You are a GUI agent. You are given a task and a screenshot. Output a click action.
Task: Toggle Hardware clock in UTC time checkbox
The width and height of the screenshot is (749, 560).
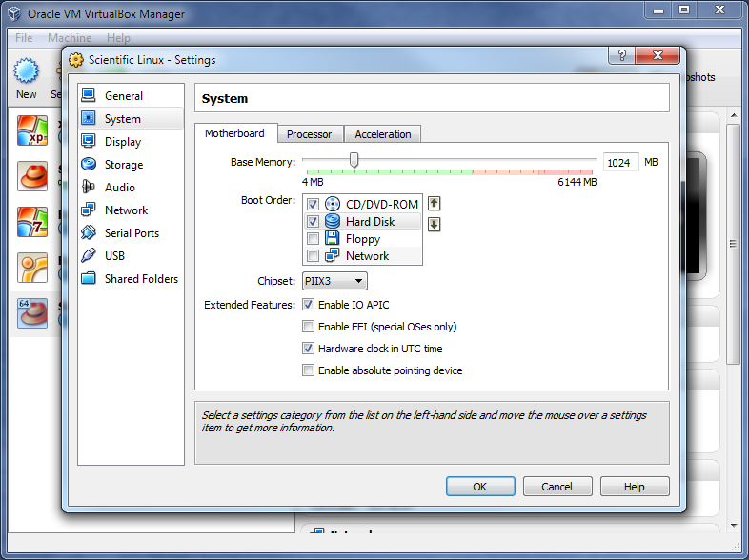coord(308,349)
